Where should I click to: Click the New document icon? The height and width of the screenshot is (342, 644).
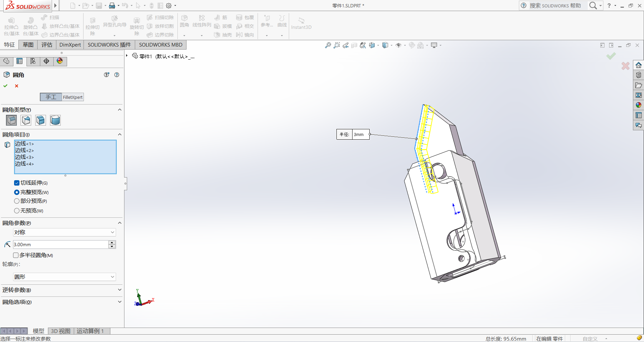coord(72,6)
